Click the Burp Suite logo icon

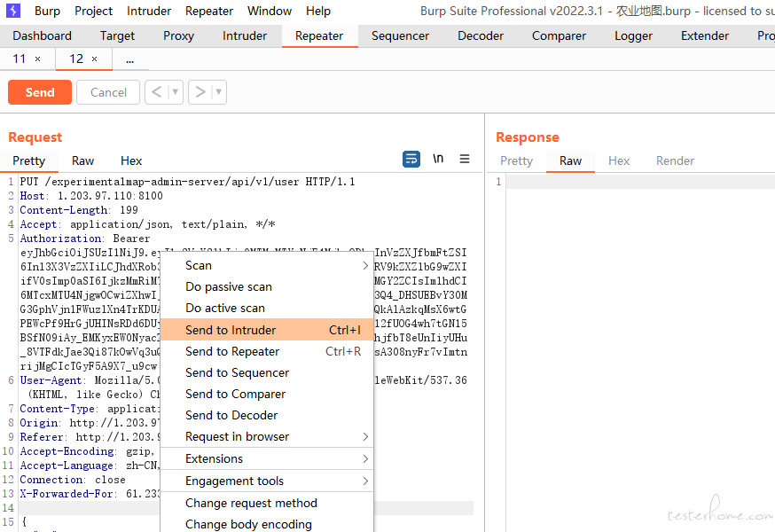click(13, 11)
